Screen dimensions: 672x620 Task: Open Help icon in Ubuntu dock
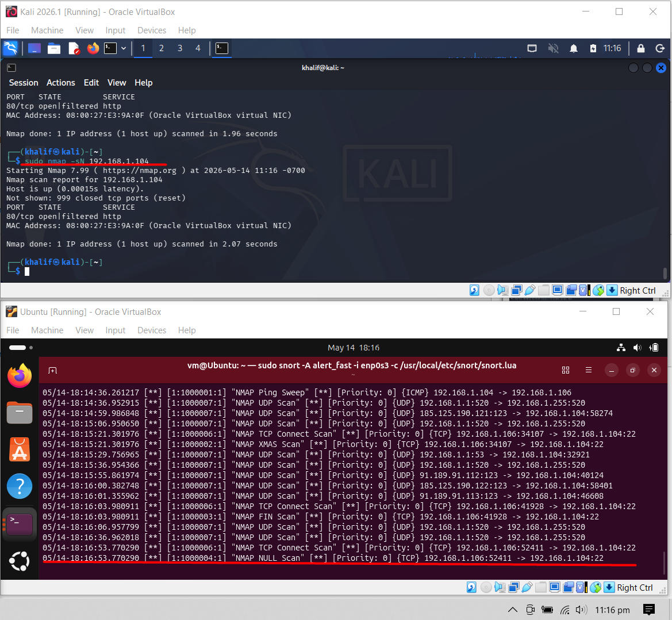coord(20,486)
